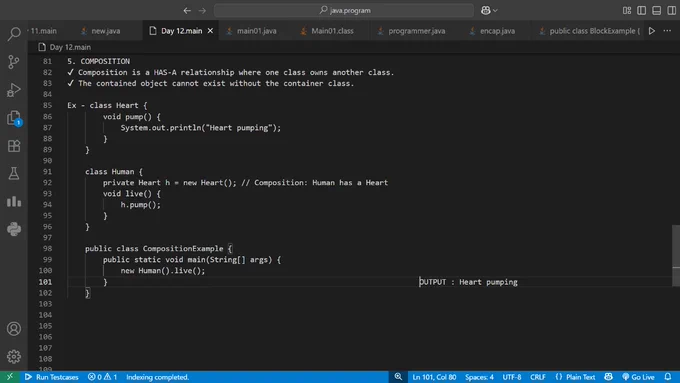This screenshot has height=383, width=680.
Task: Toggle primary side bar visibility
Action: coord(641,10)
